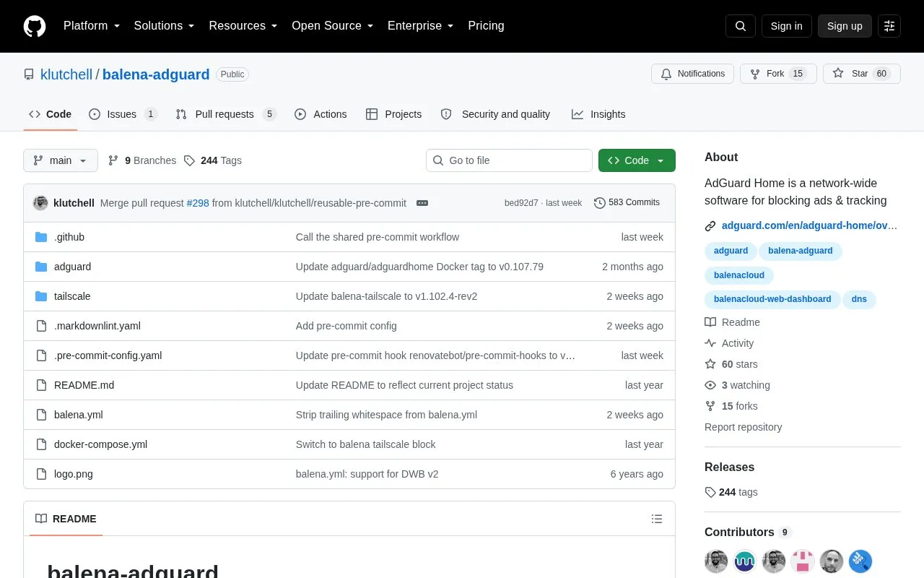Open the main branch selector dropdown
This screenshot has width=924, height=578.
pos(61,160)
